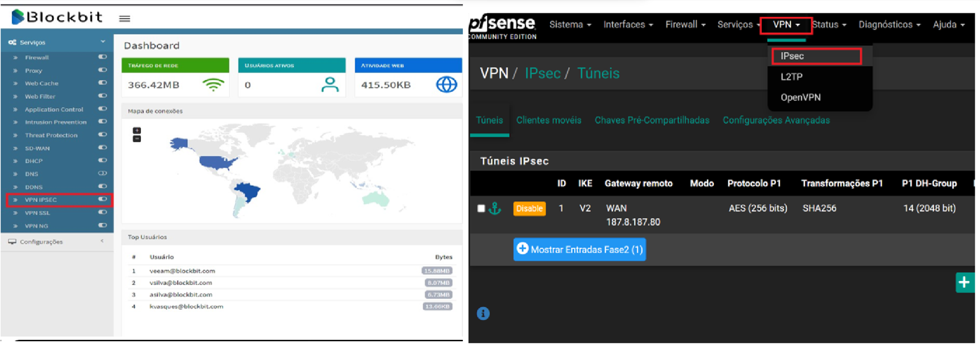The width and height of the screenshot is (980, 351).
Task: Open the VPN dropdown menu
Action: (x=786, y=24)
